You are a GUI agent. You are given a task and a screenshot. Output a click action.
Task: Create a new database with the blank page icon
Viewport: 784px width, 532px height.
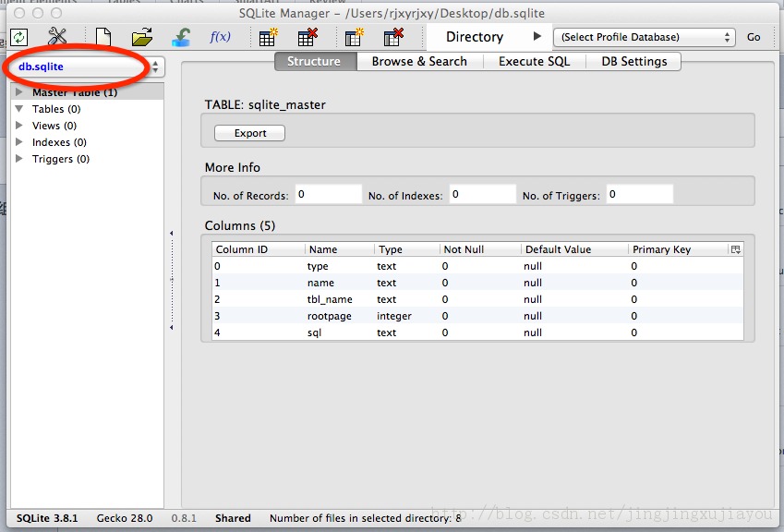coord(103,37)
